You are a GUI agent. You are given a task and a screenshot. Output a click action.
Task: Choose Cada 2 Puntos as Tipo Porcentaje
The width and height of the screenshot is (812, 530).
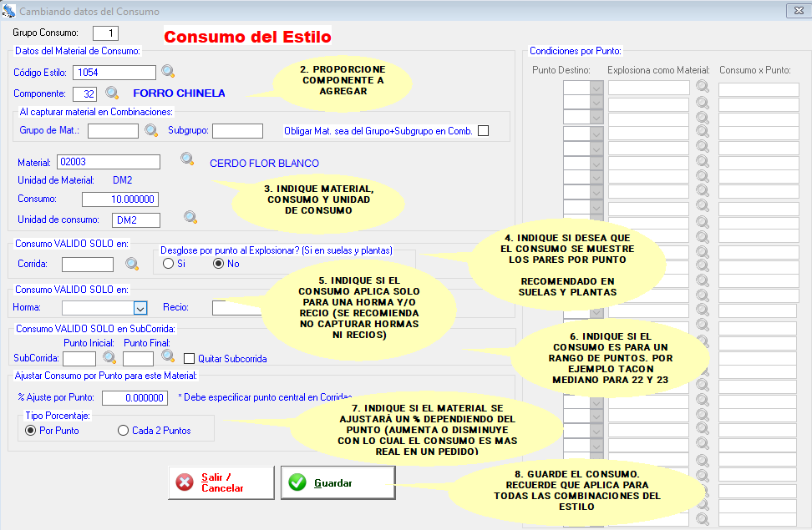coord(123,430)
